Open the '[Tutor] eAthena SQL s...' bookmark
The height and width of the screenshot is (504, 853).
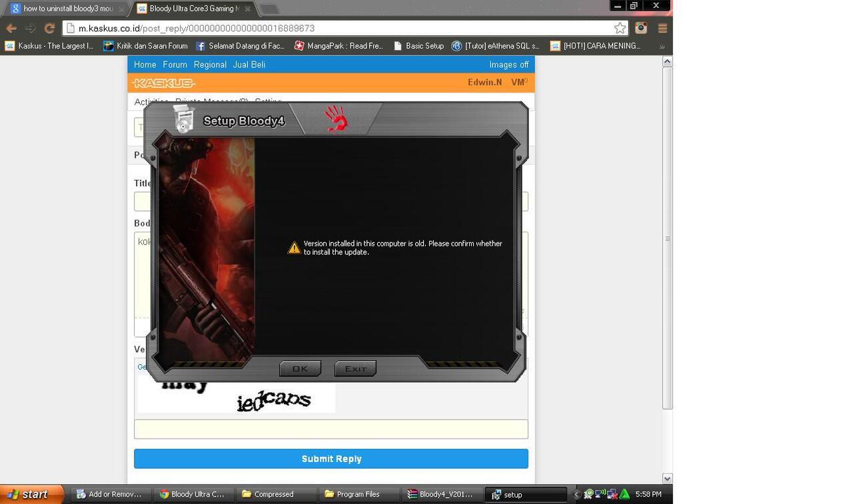pos(496,46)
